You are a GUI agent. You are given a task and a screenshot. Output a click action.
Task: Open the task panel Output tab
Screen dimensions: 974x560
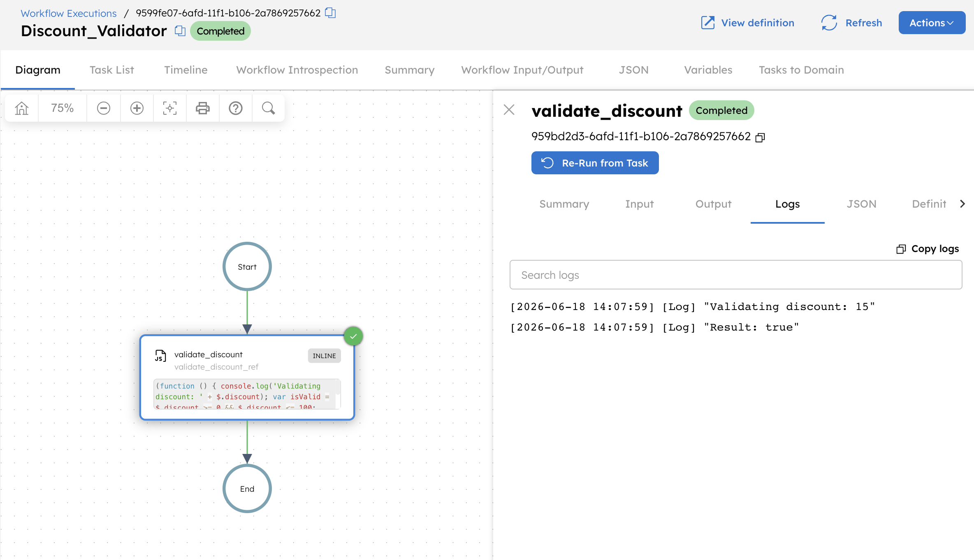[714, 204]
